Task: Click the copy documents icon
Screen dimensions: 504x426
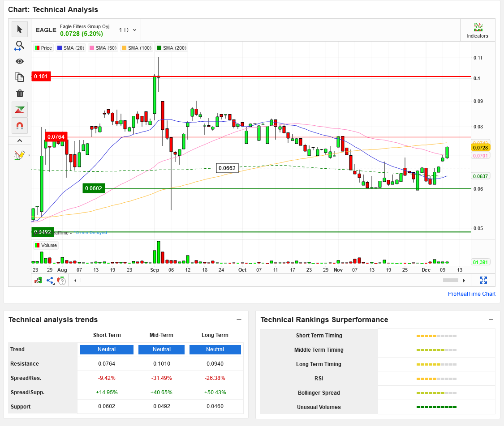Action: click(x=19, y=77)
